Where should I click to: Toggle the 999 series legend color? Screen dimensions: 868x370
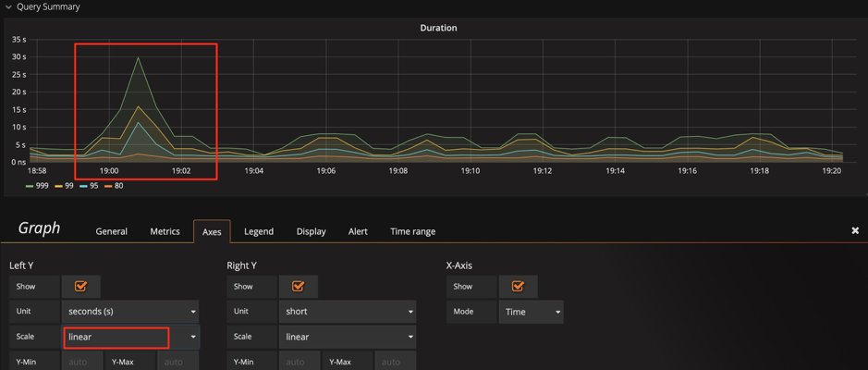(30, 186)
